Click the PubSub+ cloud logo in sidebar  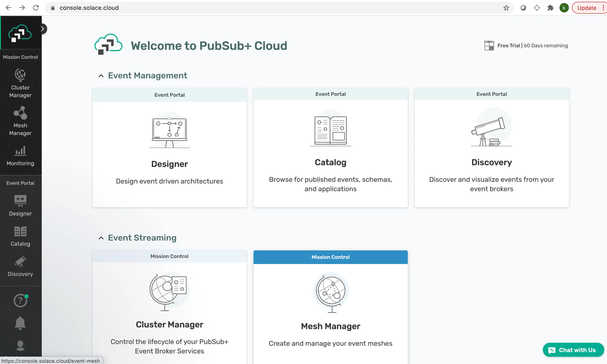click(x=20, y=33)
